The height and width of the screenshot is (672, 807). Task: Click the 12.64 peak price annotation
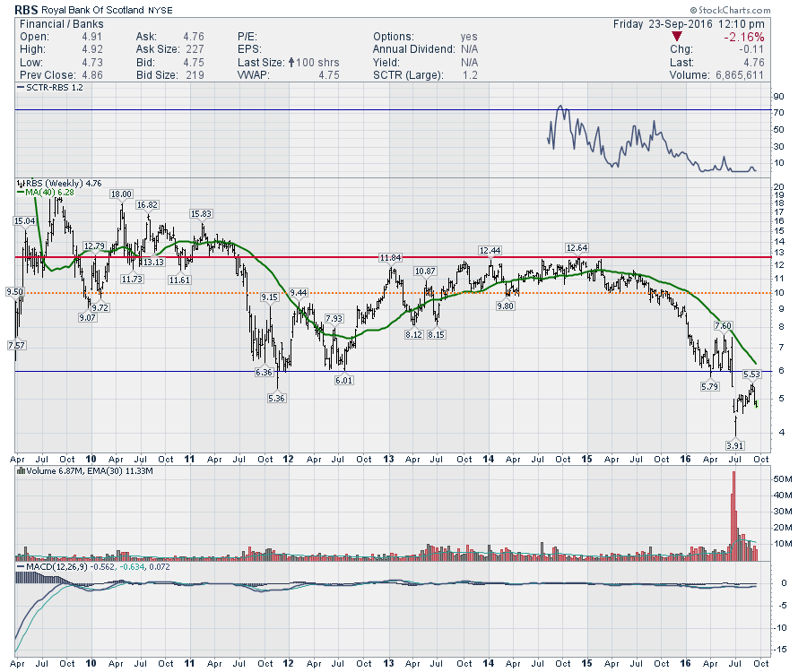(577, 247)
